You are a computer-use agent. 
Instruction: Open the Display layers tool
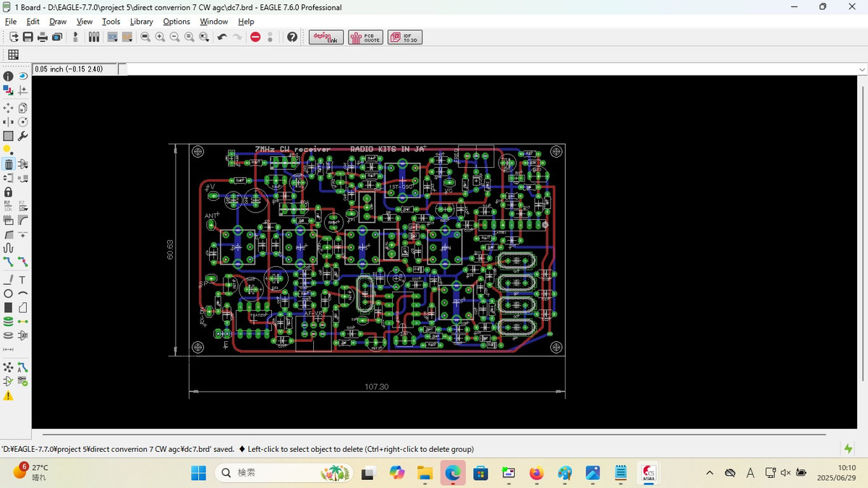tap(8, 90)
